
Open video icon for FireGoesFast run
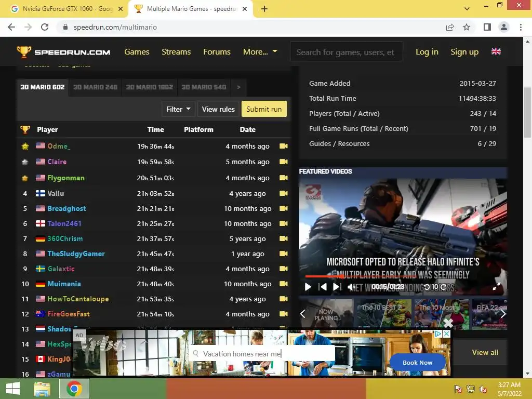(283, 314)
